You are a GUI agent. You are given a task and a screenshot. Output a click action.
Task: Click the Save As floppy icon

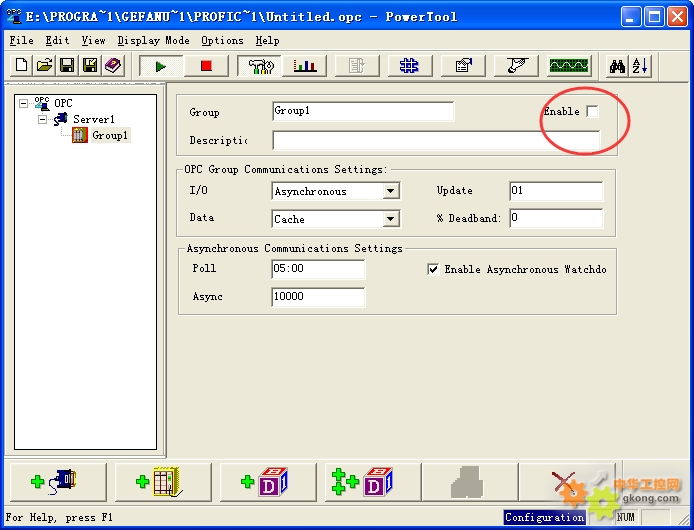coord(90,66)
